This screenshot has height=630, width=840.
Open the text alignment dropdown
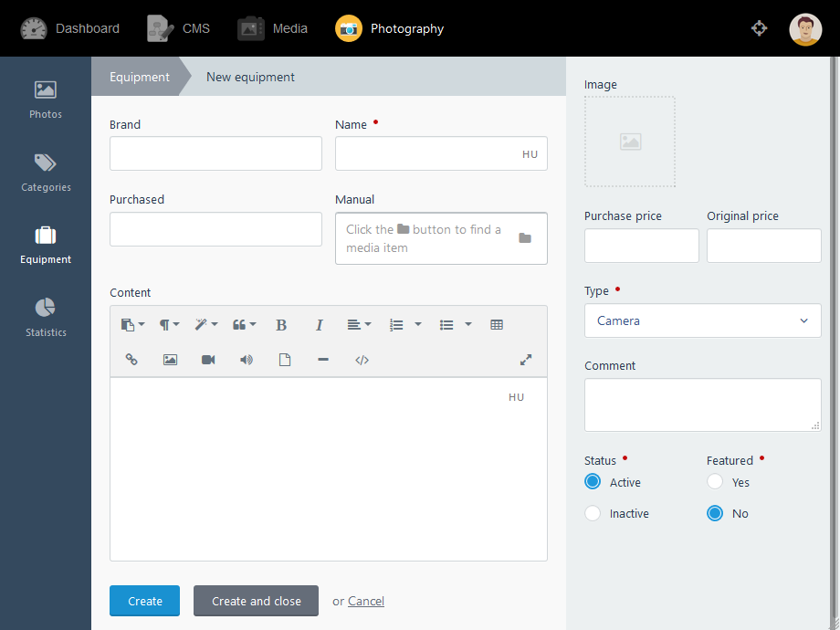click(359, 325)
